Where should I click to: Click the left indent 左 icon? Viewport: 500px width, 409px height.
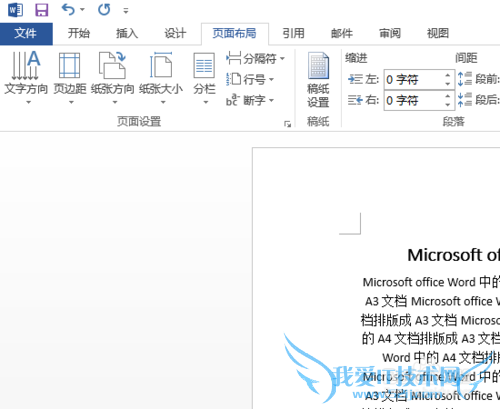355,79
